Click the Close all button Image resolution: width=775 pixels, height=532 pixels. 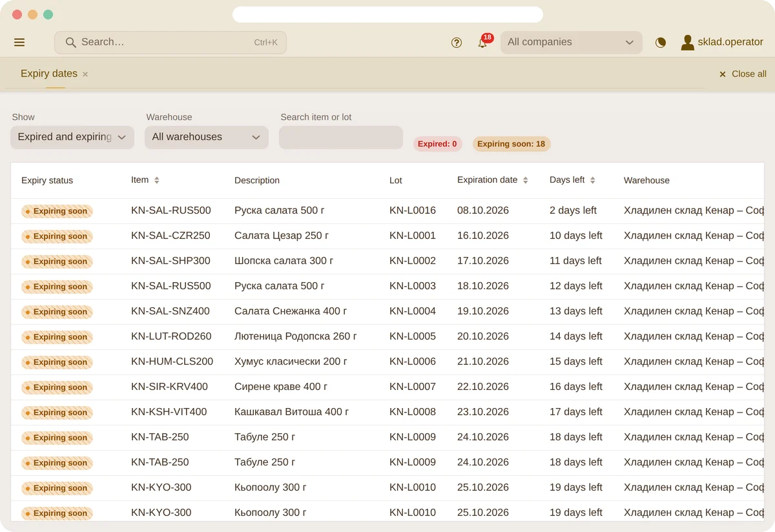click(743, 74)
